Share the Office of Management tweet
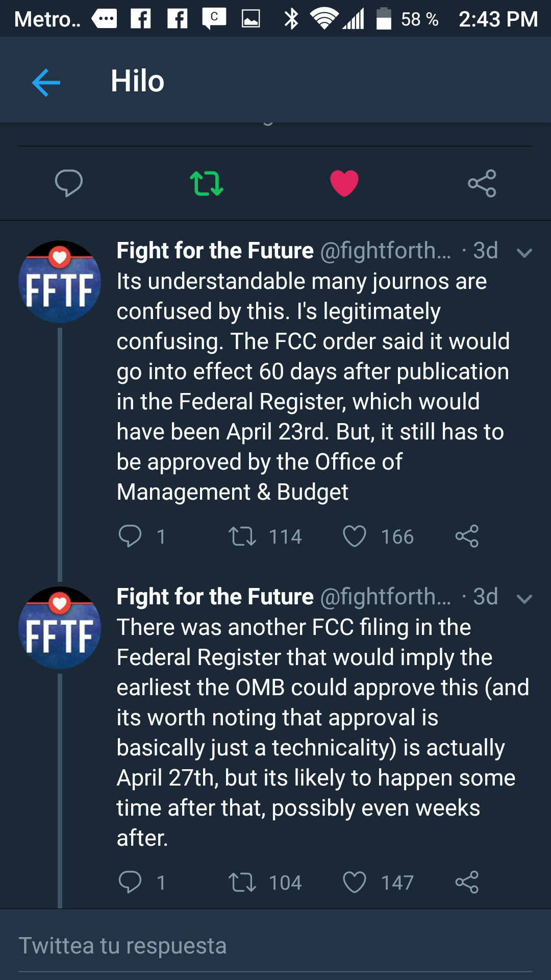Viewport: 551px width, 980px height. point(467,536)
